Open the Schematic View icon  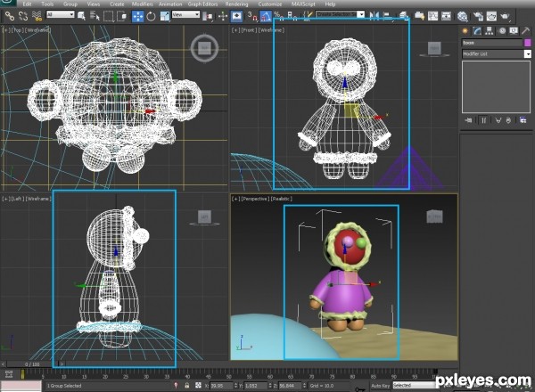446,16
